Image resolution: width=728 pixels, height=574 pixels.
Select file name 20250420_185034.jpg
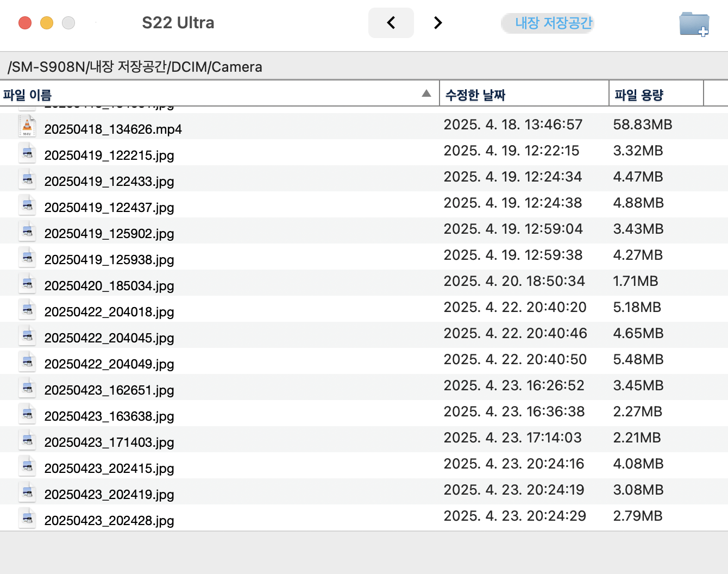[x=109, y=286]
